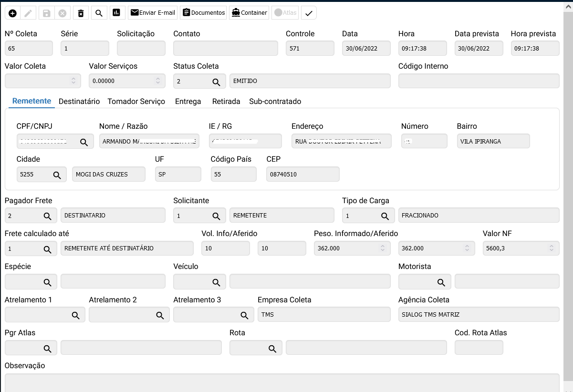573x392 pixels.
Task: Click into the Observação text field
Action: [281, 382]
